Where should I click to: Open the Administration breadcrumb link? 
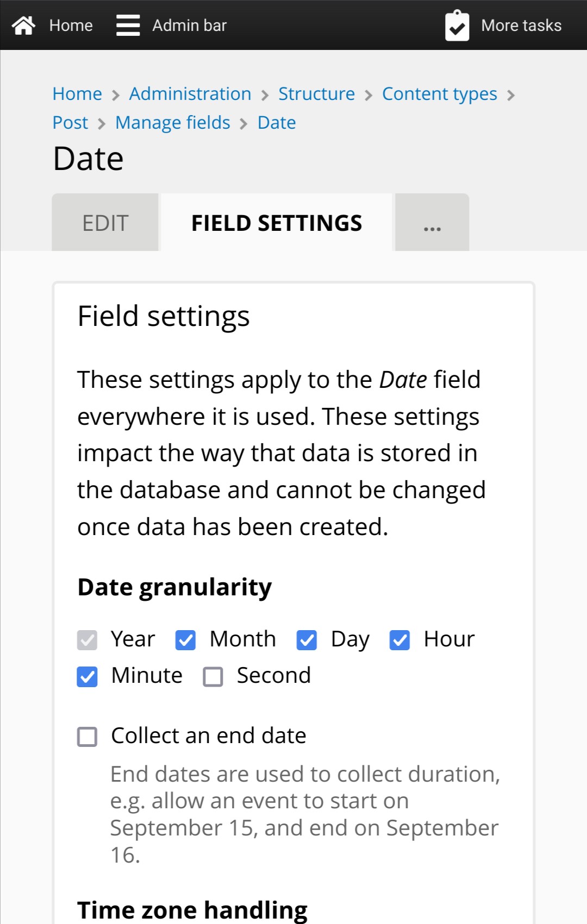190,94
